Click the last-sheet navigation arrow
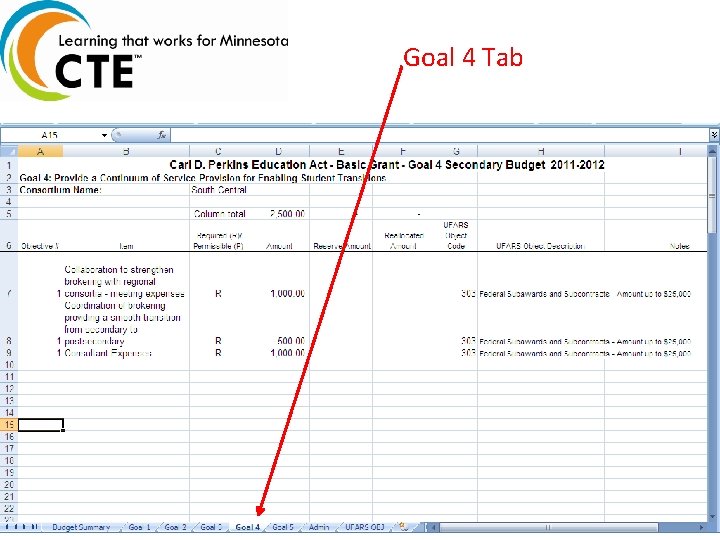The width and height of the screenshot is (720, 540). tap(35, 527)
